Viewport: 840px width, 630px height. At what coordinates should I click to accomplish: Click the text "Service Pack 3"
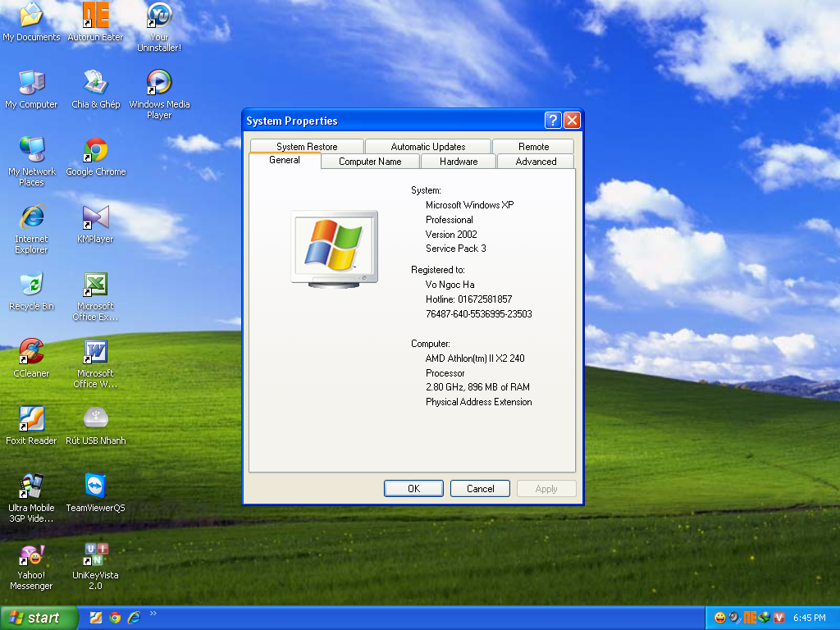456,248
